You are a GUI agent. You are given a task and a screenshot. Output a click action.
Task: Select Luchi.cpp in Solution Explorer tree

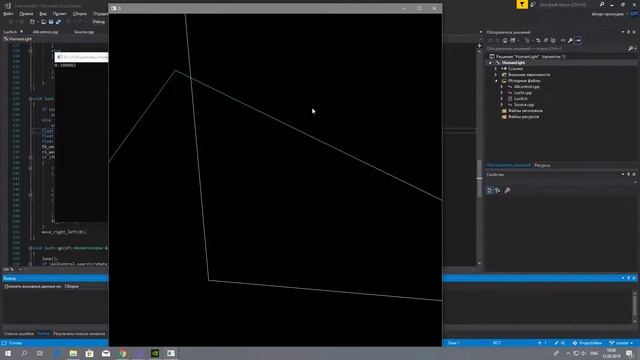[x=522, y=93]
